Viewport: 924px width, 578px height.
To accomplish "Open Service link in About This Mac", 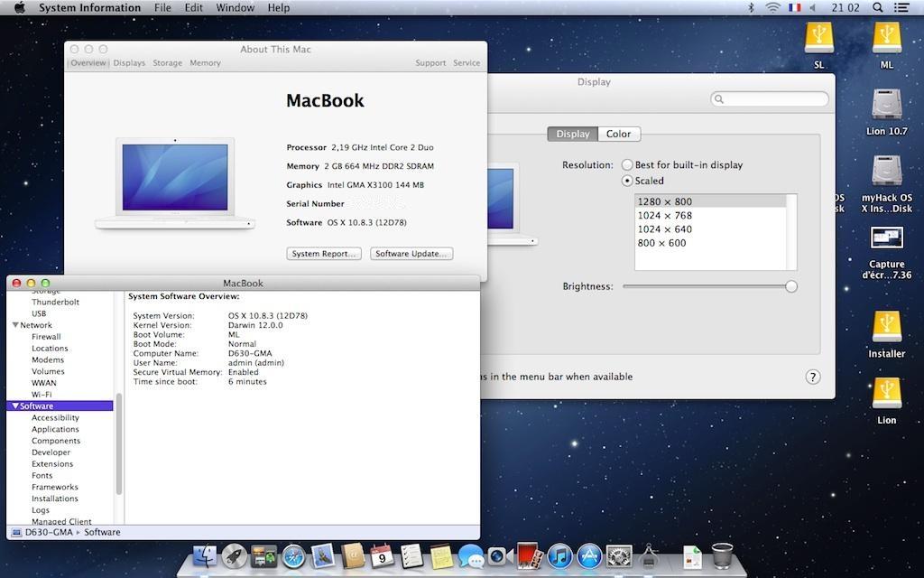I will click(x=467, y=62).
